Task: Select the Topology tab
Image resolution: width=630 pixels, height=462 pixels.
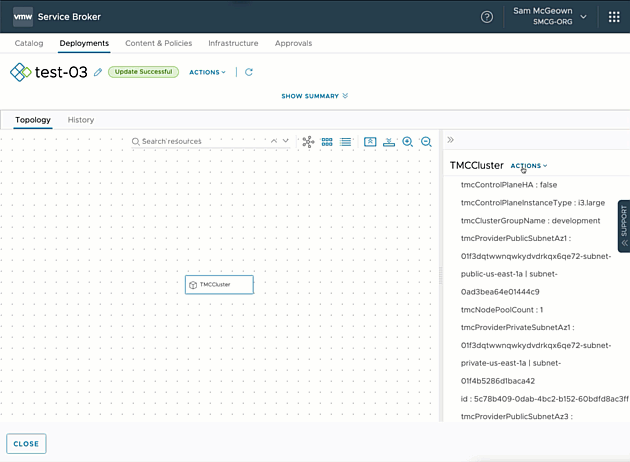Action: [x=33, y=120]
